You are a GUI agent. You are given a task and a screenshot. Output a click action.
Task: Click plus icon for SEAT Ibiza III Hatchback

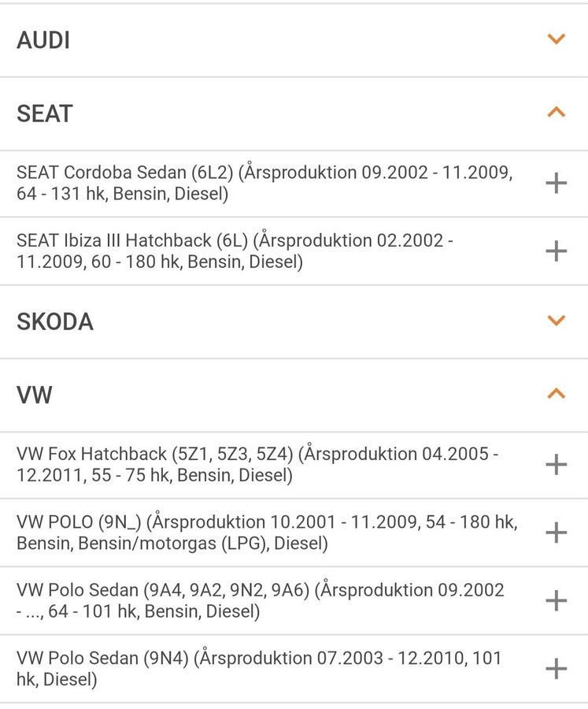click(x=556, y=251)
